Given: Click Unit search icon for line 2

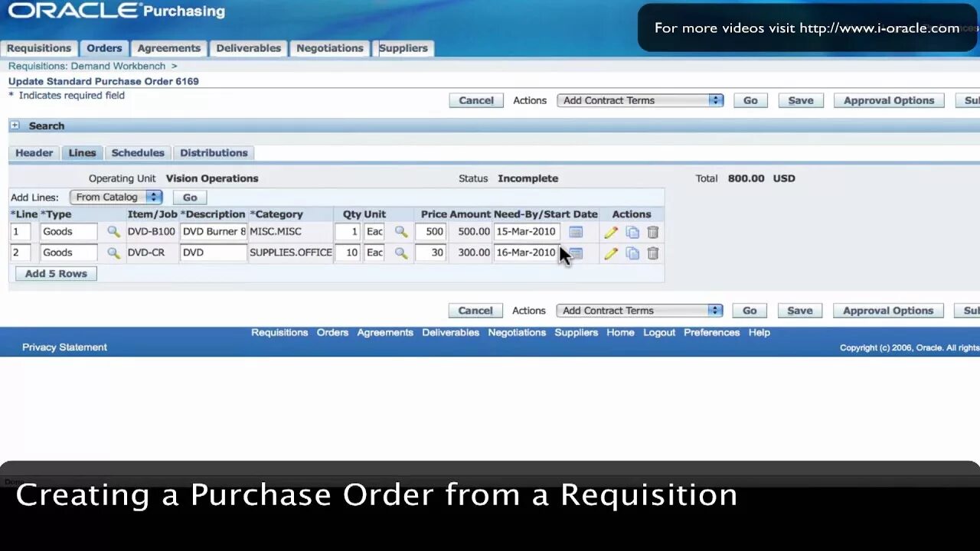Looking at the screenshot, I should tap(401, 253).
